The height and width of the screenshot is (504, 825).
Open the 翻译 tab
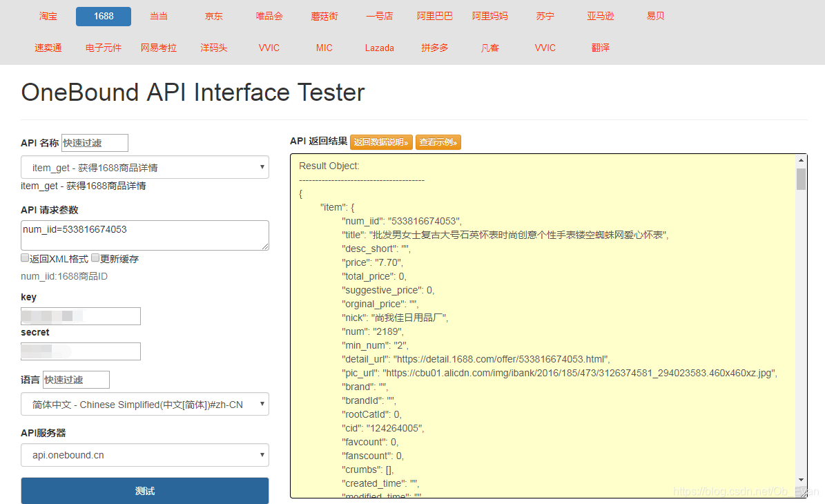click(x=601, y=48)
